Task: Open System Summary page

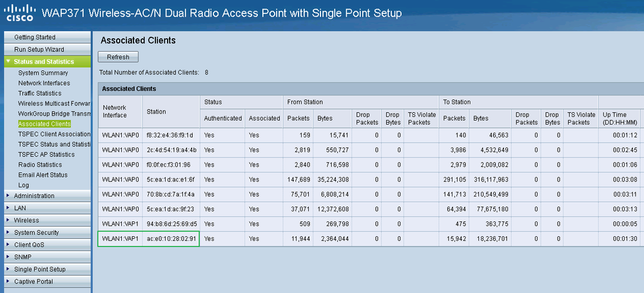Action: click(43, 73)
